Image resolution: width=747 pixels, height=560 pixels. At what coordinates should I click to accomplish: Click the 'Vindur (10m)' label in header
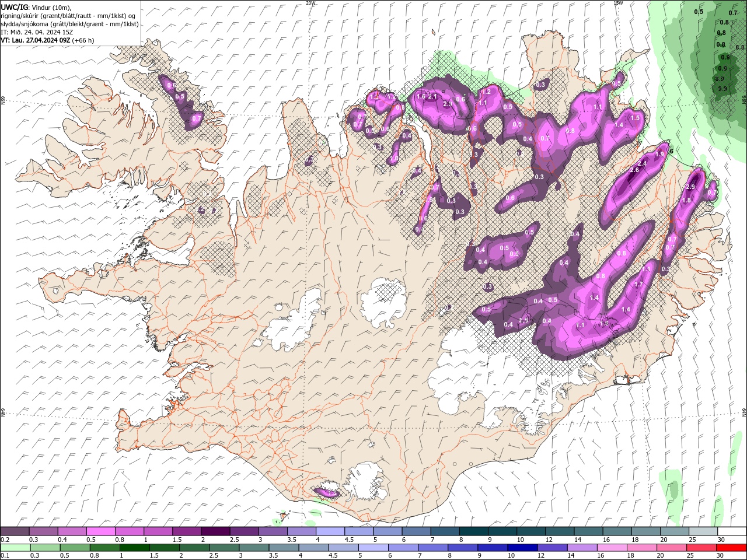pos(51,8)
